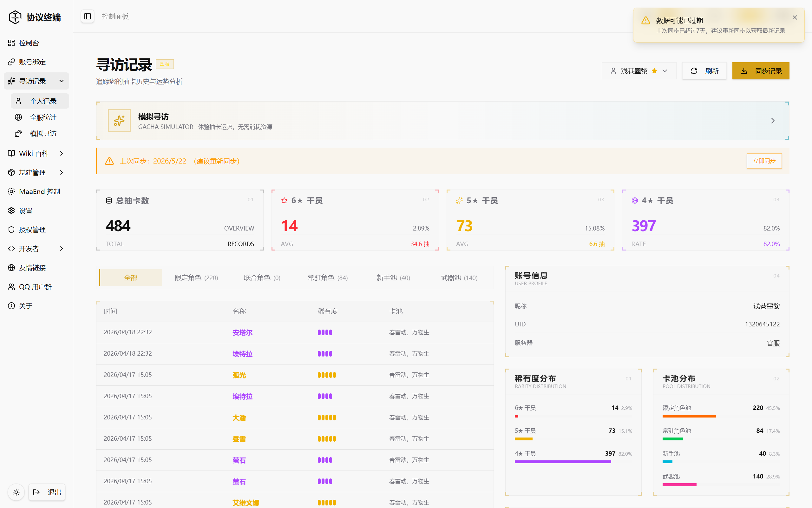Open 友情链接 in sidebar
This screenshot has width=812, height=508.
click(36, 268)
